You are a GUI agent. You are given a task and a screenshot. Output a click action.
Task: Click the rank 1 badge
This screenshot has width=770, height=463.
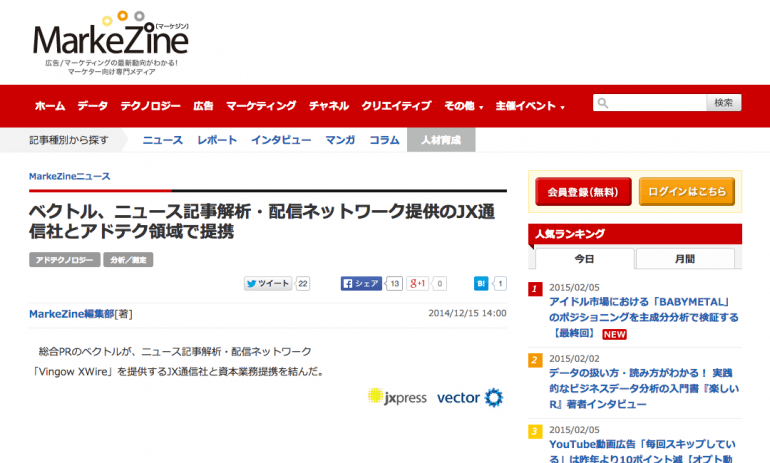(x=535, y=289)
